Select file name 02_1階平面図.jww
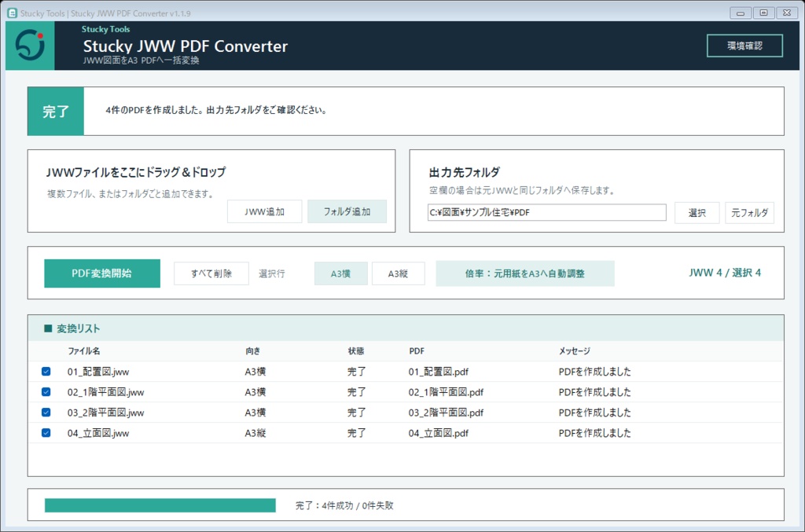This screenshot has height=532, width=805. click(106, 392)
